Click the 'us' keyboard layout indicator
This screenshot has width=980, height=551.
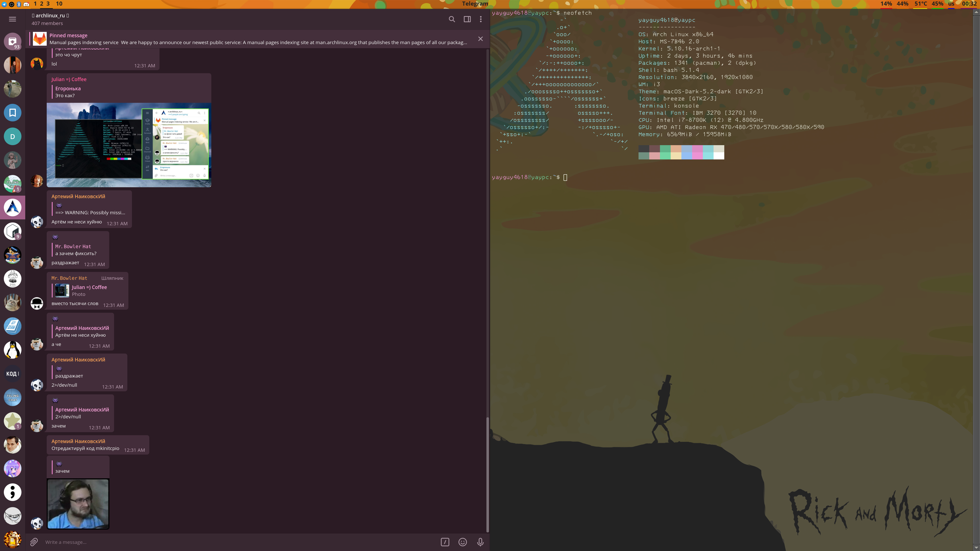tap(951, 4)
